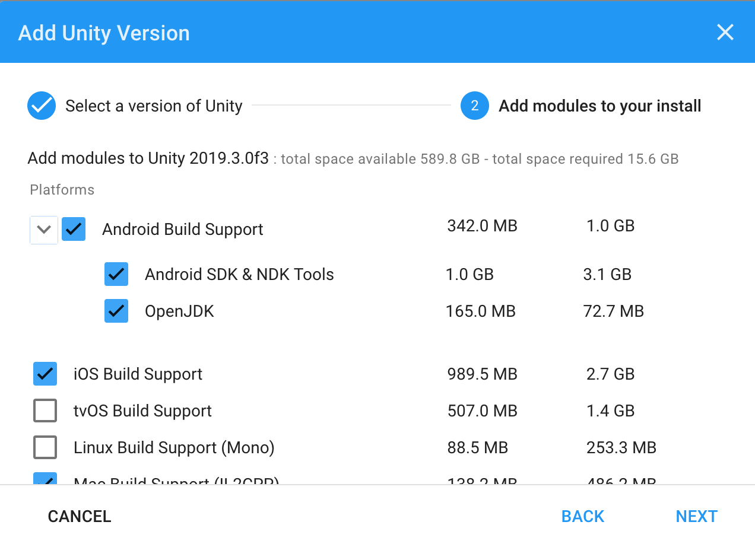The width and height of the screenshot is (755, 560).
Task: Click the step 2 circle icon
Action: [x=474, y=106]
